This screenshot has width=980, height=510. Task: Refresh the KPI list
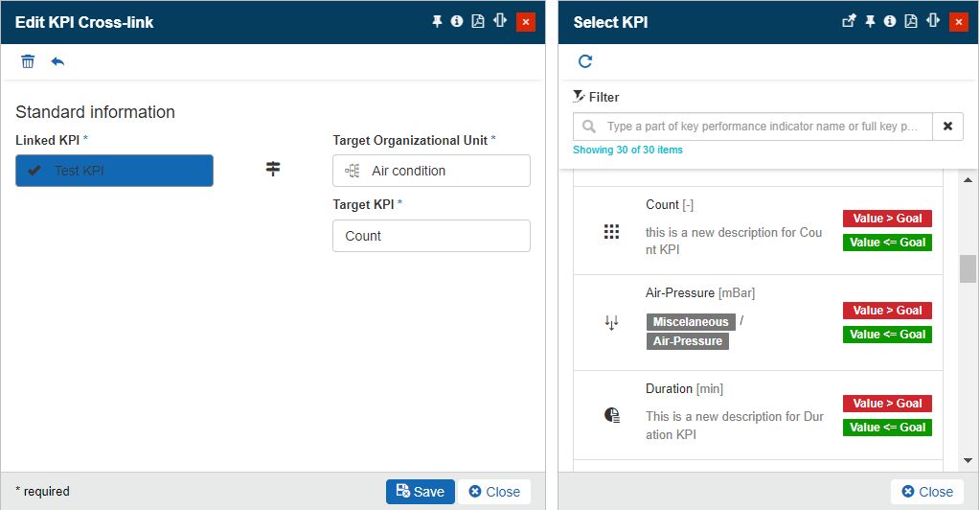pyautogui.click(x=585, y=61)
